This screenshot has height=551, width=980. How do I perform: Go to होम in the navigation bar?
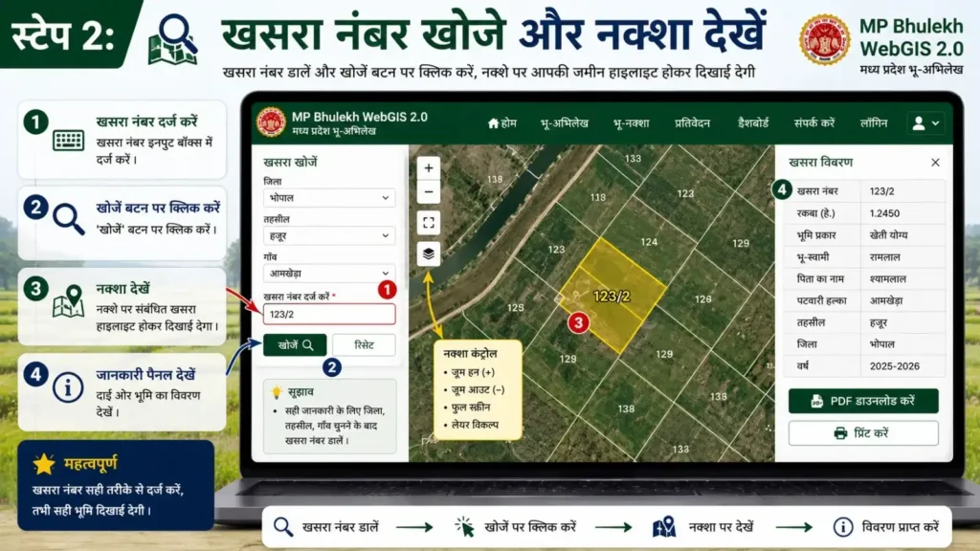coord(501,123)
